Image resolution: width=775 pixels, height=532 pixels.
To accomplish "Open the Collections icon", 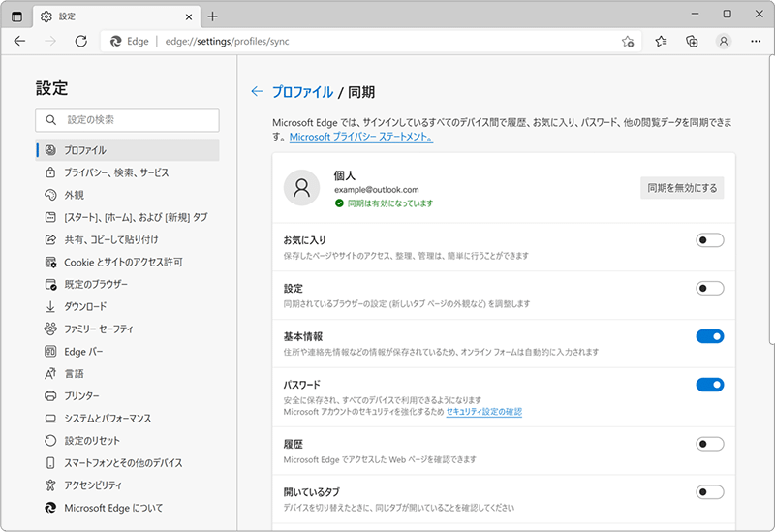I will 692,41.
